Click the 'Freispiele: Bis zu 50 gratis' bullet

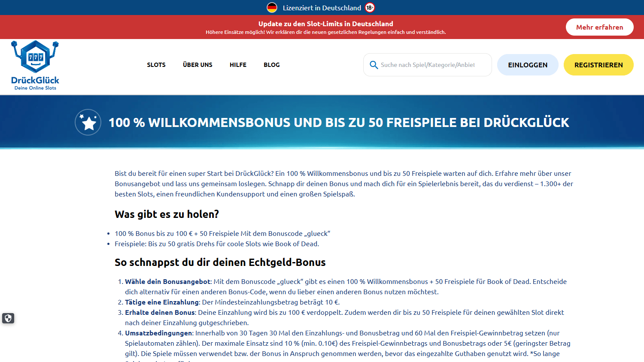(x=217, y=244)
